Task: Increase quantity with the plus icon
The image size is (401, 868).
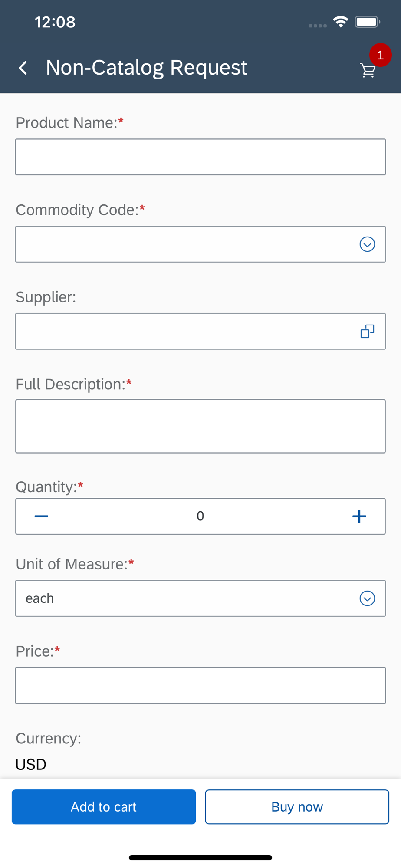Action: 359,516
